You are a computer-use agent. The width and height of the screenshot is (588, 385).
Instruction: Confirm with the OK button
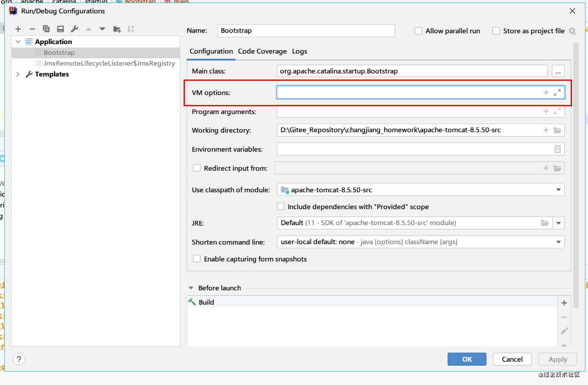[467, 359]
